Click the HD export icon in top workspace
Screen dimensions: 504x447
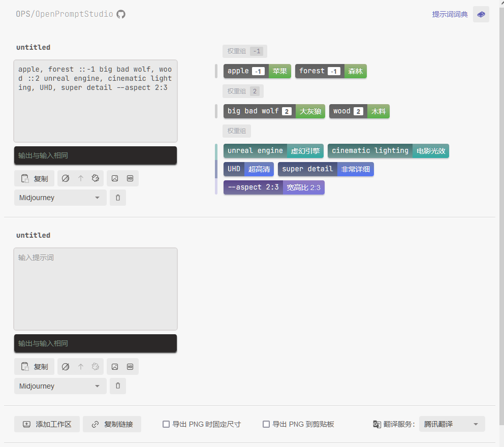(130, 178)
